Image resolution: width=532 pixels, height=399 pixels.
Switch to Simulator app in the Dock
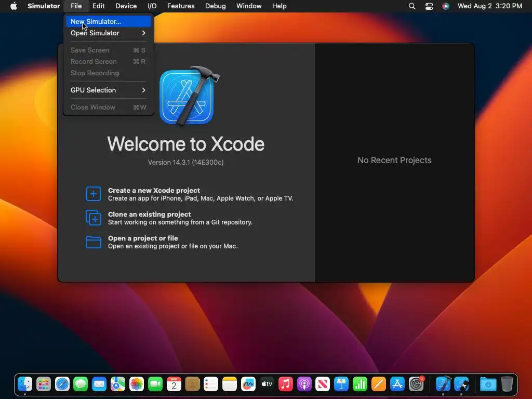pos(461,384)
